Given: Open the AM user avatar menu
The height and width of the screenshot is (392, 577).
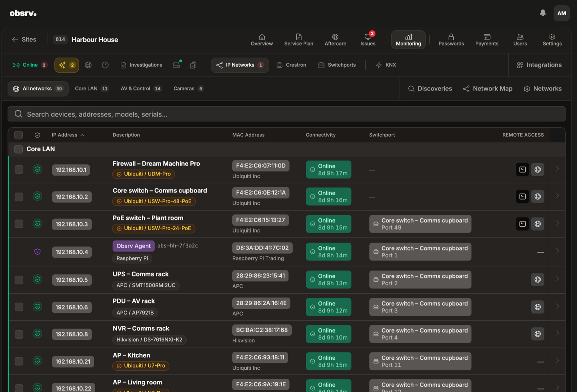Looking at the screenshot, I should pos(561,13).
